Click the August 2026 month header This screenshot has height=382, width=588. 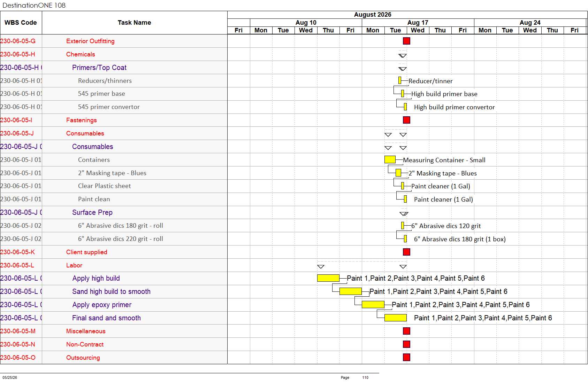point(373,15)
